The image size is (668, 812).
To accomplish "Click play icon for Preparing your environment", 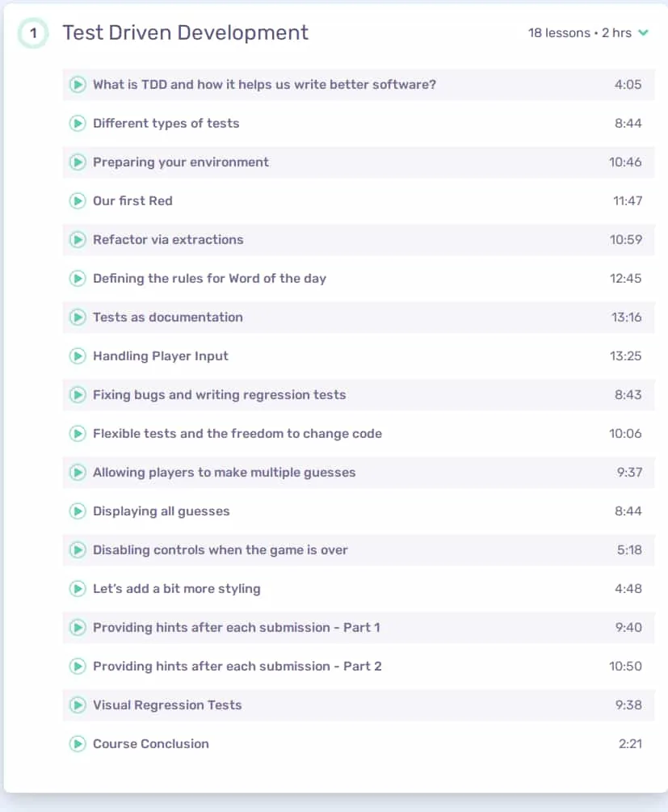I will pos(78,162).
